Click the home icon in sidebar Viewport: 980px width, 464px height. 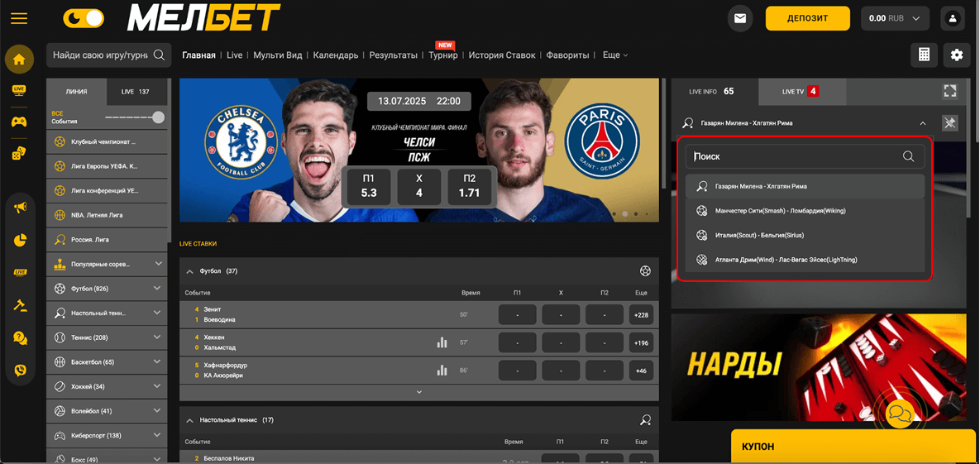pyautogui.click(x=19, y=60)
